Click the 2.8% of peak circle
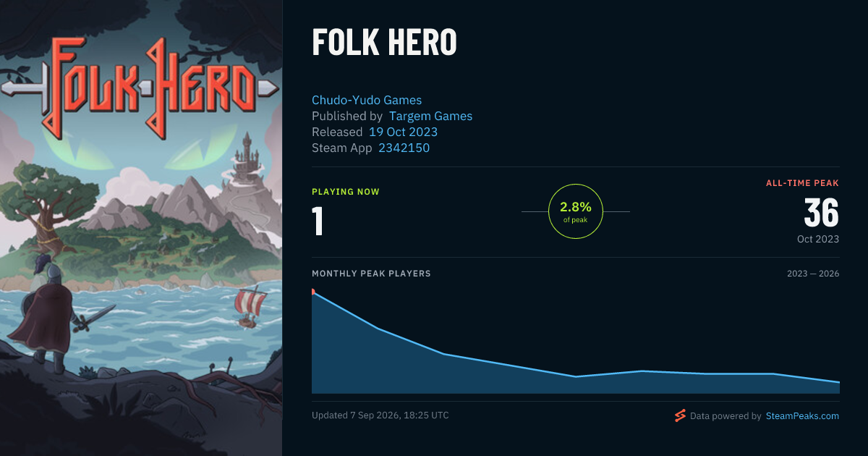Viewport: 868px width, 456px height. pyautogui.click(x=576, y=211)
